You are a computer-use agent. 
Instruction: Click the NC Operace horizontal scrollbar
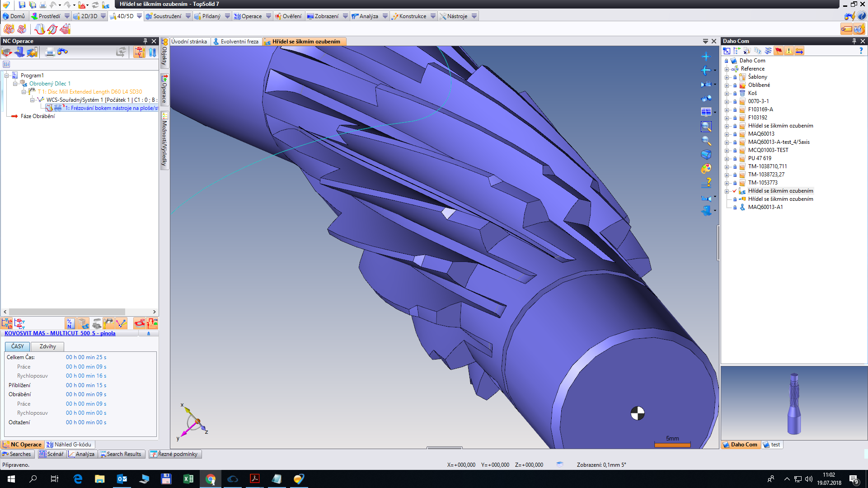pyautogui.click(x=67, y=312)
